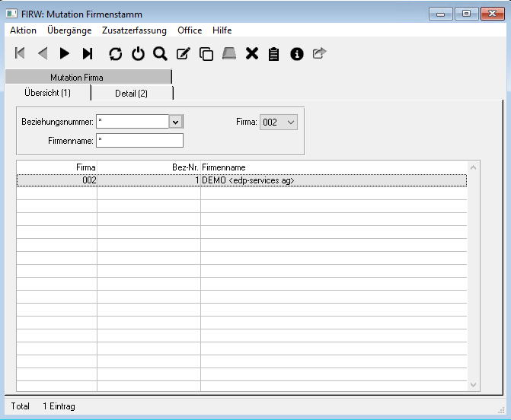The height and width of the screenshot is (420, 511).
Task: Jump to the last record
Action: pyautogui.click(x=88, y=53)
